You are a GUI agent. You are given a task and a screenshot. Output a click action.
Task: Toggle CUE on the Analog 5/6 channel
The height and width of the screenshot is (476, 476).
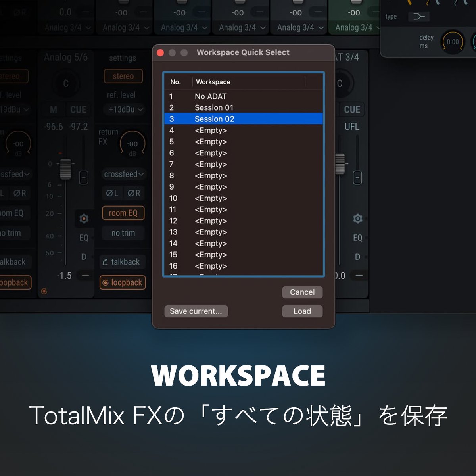coord(78,109)
